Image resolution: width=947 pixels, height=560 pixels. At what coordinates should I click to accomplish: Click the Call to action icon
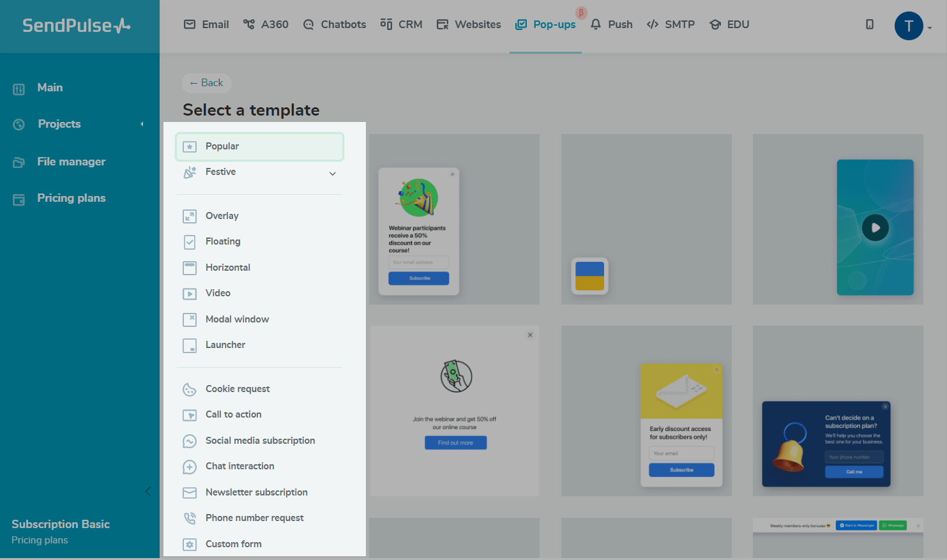190,415
